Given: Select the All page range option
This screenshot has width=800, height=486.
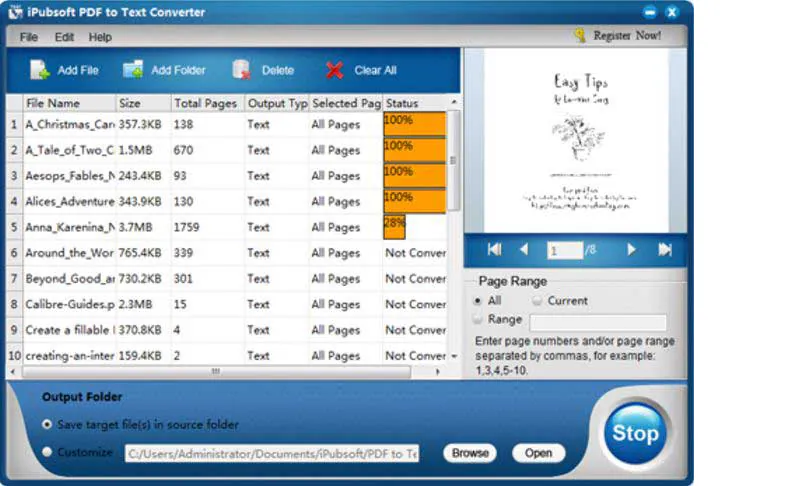Looking at the screenshot, I should [478, 301].
